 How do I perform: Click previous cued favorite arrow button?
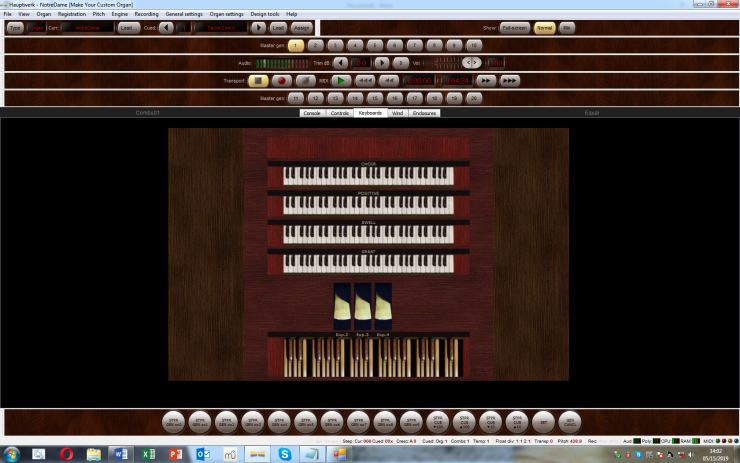[167, 28]
